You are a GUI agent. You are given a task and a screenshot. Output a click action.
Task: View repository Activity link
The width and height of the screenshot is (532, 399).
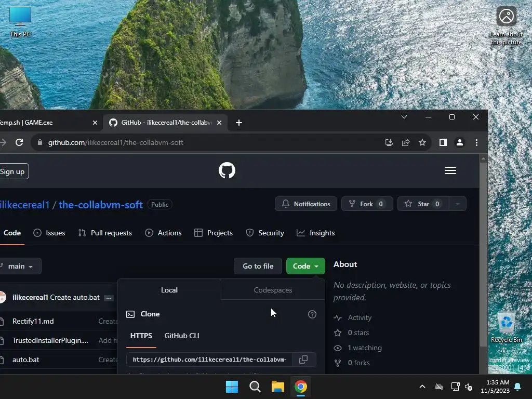pyautogui.click(x=353, y=317)
